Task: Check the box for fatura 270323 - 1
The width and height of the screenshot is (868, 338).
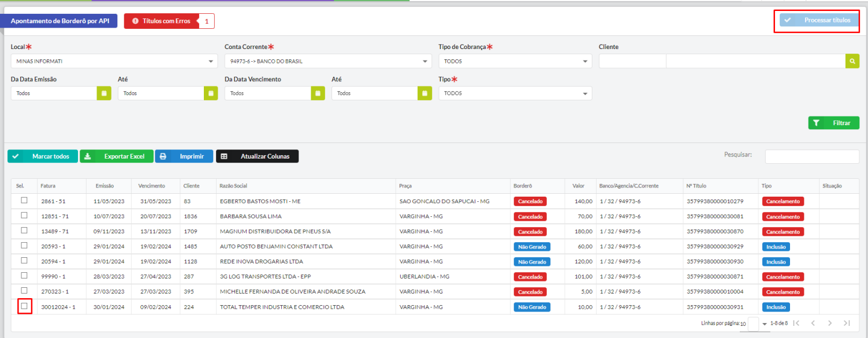Action: pyautogui.click(x=24, y=291)
